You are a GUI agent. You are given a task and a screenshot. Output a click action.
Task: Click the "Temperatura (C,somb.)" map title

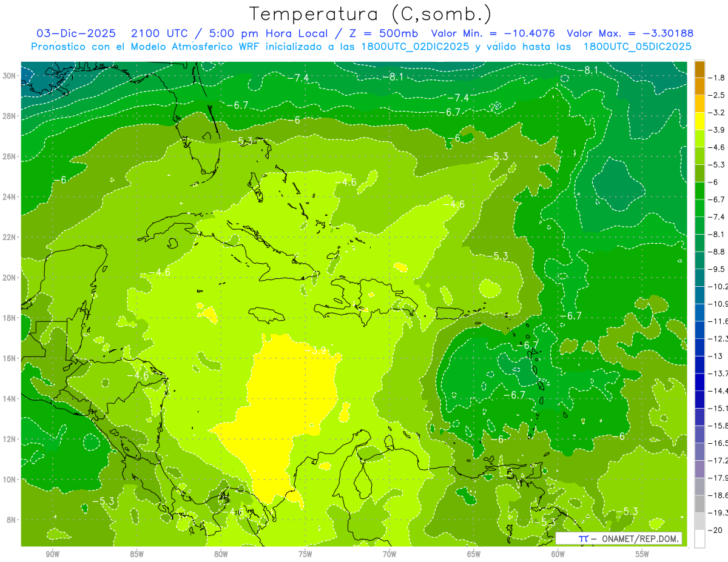[x=370, y=15]
